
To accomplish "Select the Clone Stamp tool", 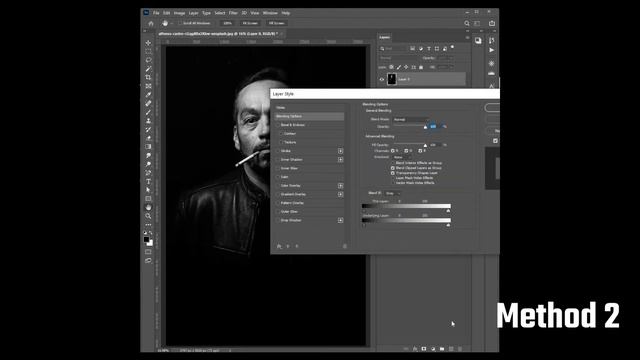I will pyautogui.click(x=148, y=121).
